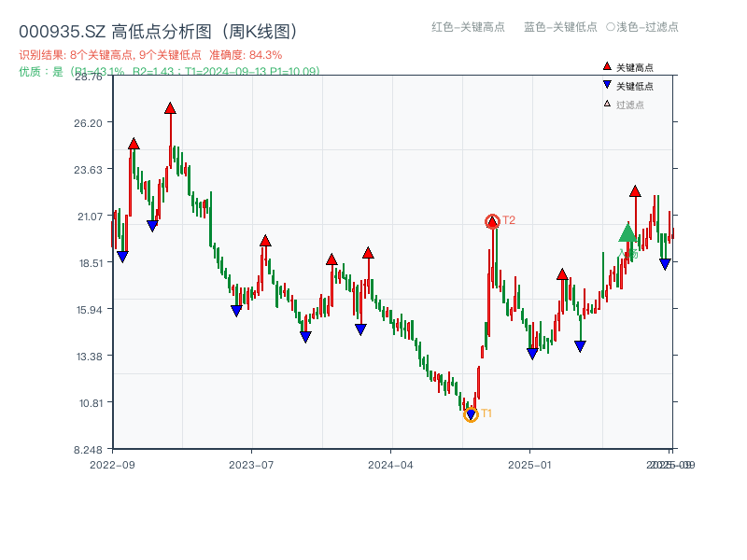Click the 13.38 y-axis label
Screen dimensions: 747x560
(x=90, y=357)
